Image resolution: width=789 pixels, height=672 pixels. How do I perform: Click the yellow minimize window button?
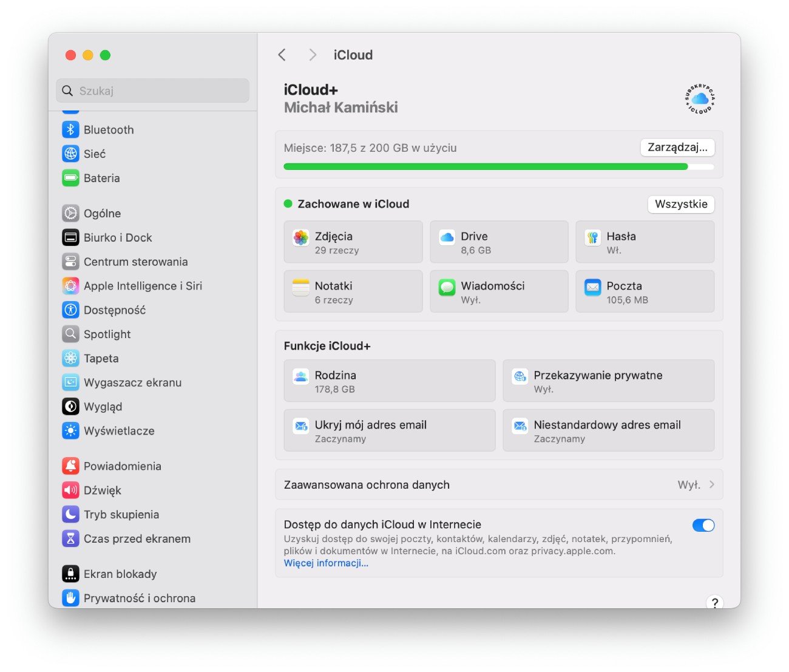[87, 55]
